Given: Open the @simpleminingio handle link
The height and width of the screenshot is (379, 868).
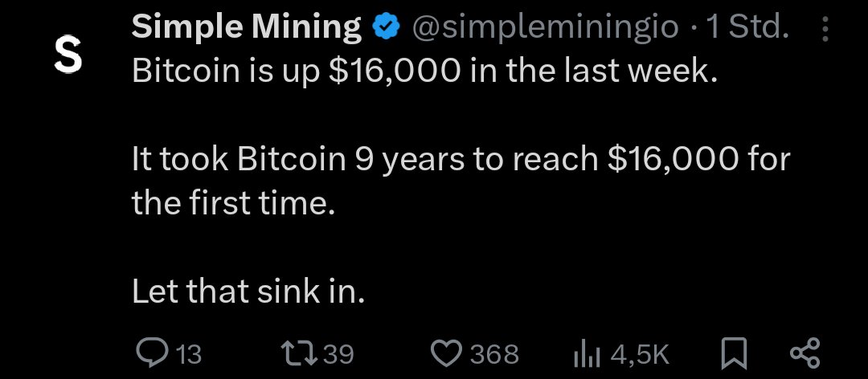Looking at the screenshot, I should pos(547,29).
